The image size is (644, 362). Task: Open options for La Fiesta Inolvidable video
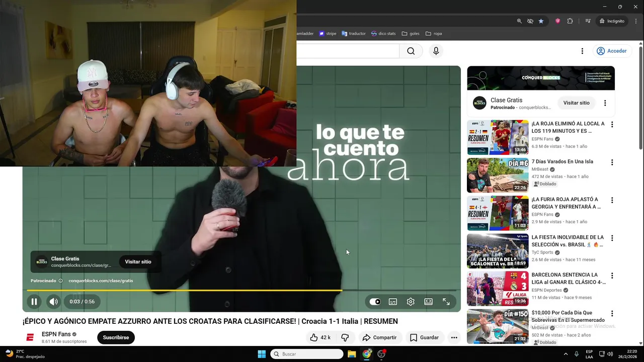click(612, 238)
